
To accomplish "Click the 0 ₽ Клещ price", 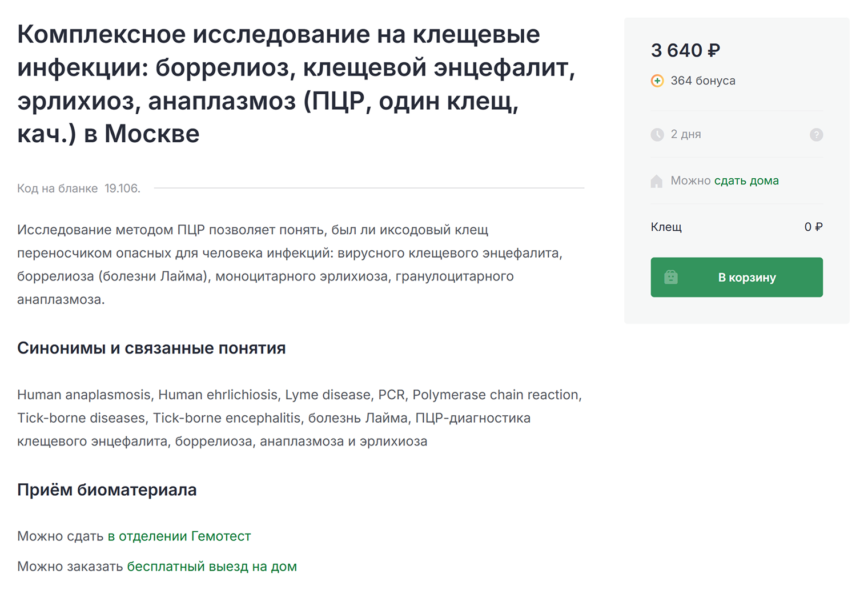I will pyautogui.click(x=813, y=227).
